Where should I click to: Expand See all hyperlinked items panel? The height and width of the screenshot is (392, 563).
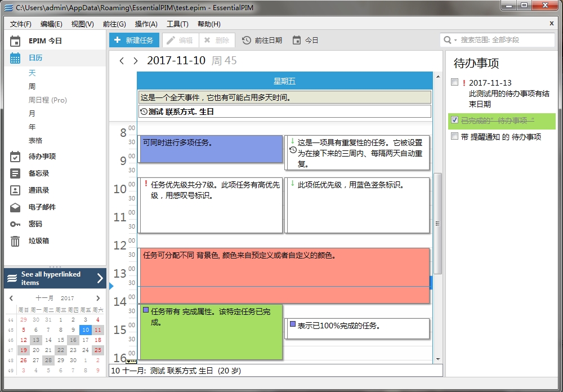[100, 278]
